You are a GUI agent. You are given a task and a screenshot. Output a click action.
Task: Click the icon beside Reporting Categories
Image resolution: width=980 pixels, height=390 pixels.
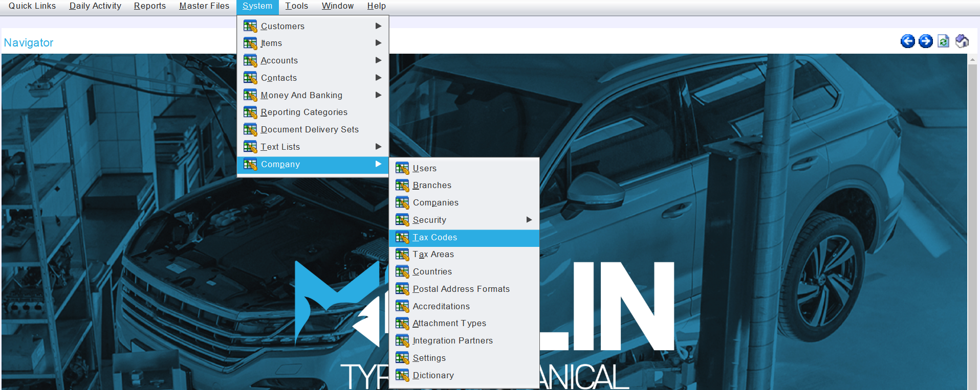pyautogui.click(x=250, y=112)
